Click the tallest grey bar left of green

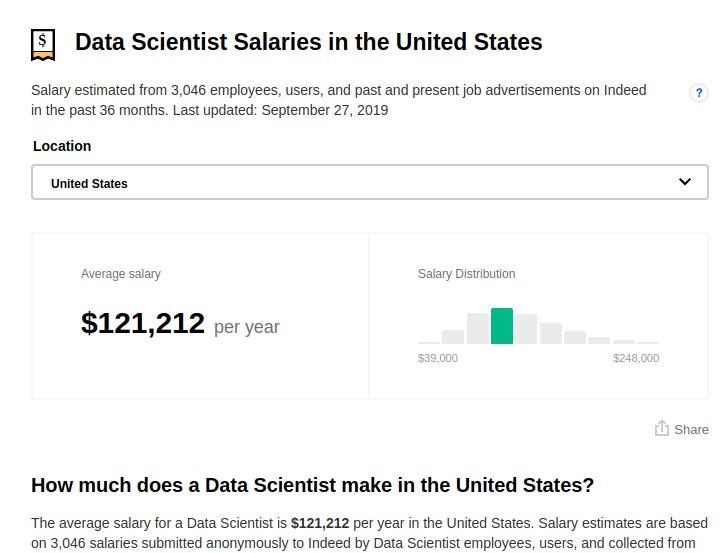(x=478, y=328)
